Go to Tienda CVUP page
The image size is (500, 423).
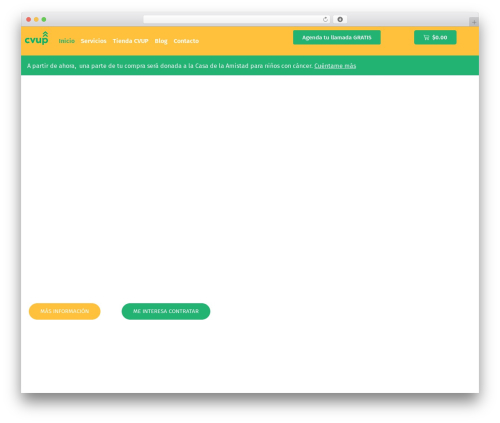pos(130,41)
